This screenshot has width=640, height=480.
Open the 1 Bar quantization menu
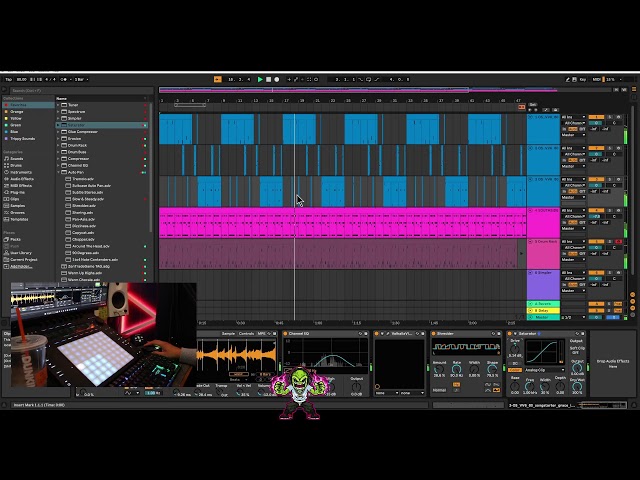[x=81, y=80]
